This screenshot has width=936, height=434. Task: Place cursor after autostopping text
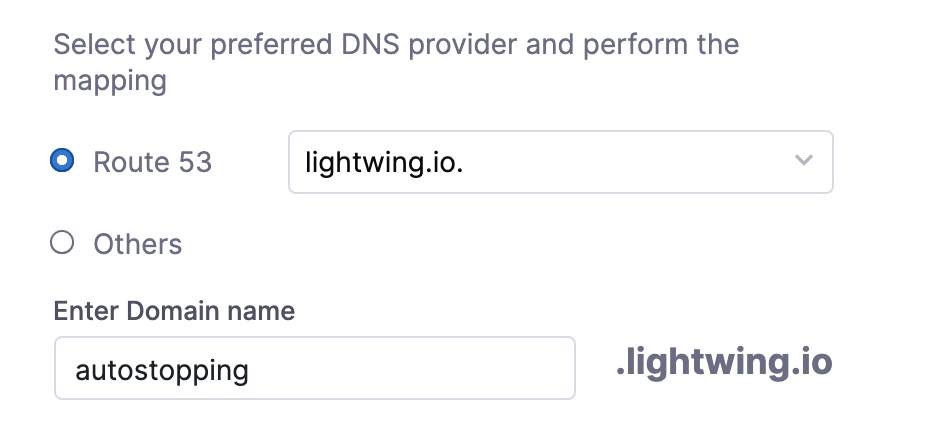tap(250, 370)
